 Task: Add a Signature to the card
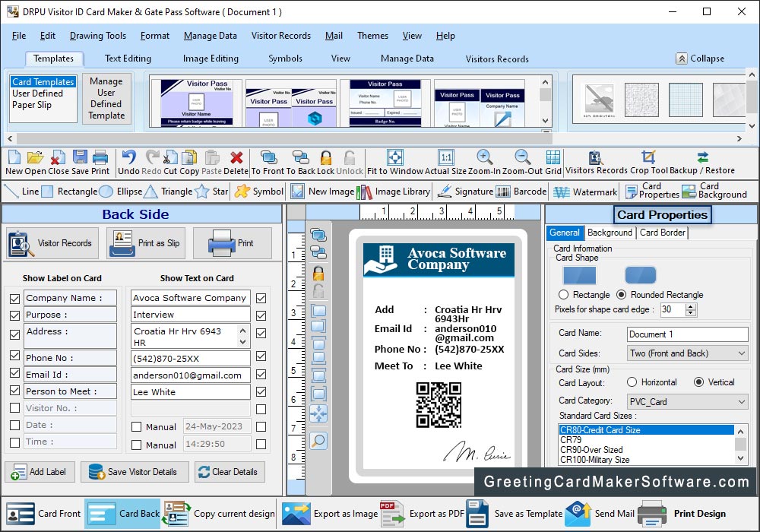coord(465,192)
